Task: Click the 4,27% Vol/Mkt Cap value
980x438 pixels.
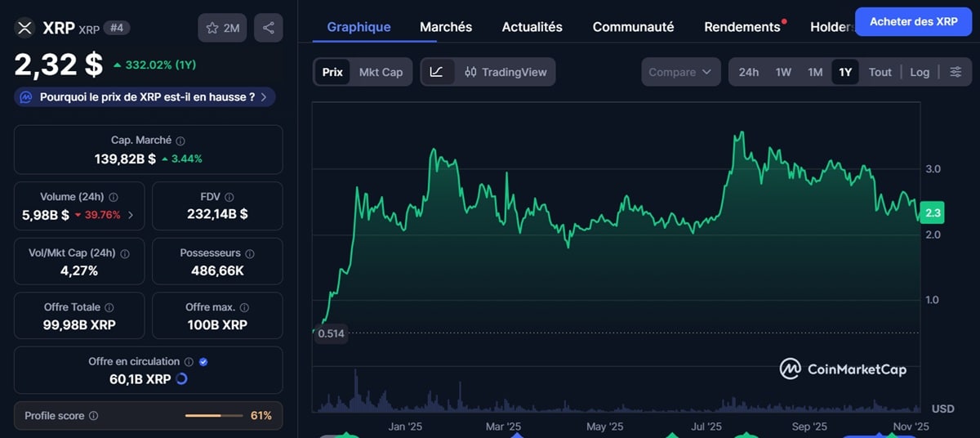Action: [x=79, y=270]
